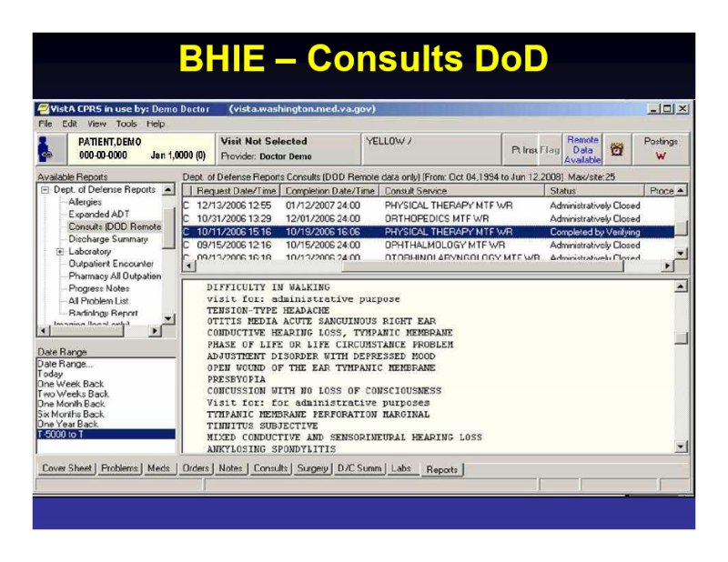Select Allergies in Available Reports
728x562 pixels.
click(x=85, y=202)
